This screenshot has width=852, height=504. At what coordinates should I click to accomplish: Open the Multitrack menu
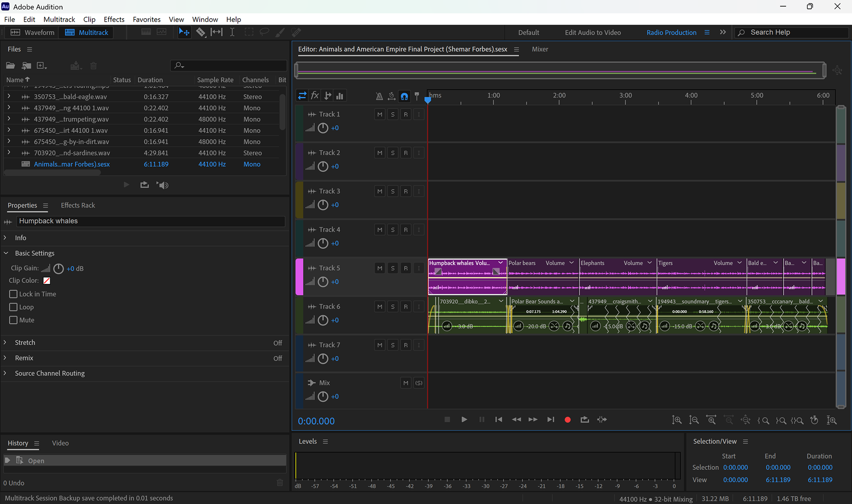[59, 20]
